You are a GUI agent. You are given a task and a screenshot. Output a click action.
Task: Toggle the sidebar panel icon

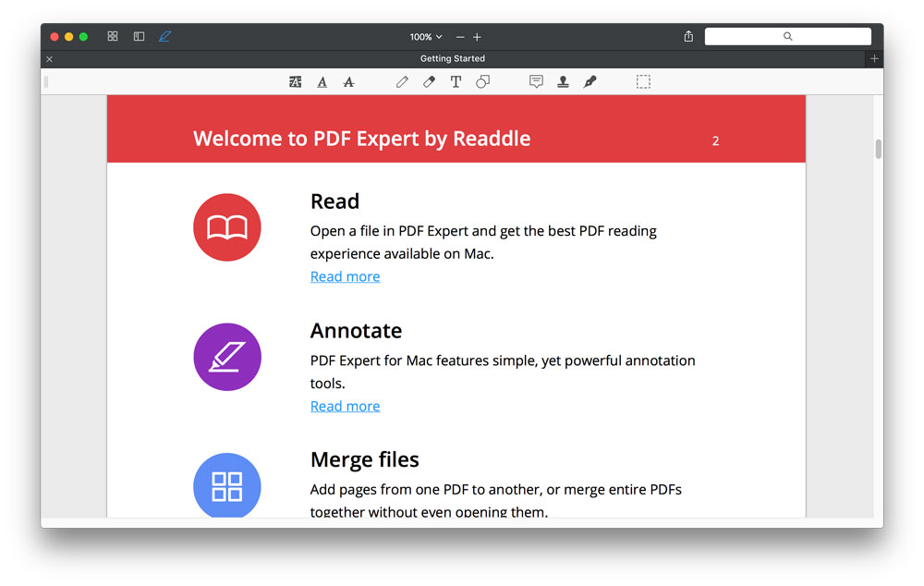click(140, 37)
